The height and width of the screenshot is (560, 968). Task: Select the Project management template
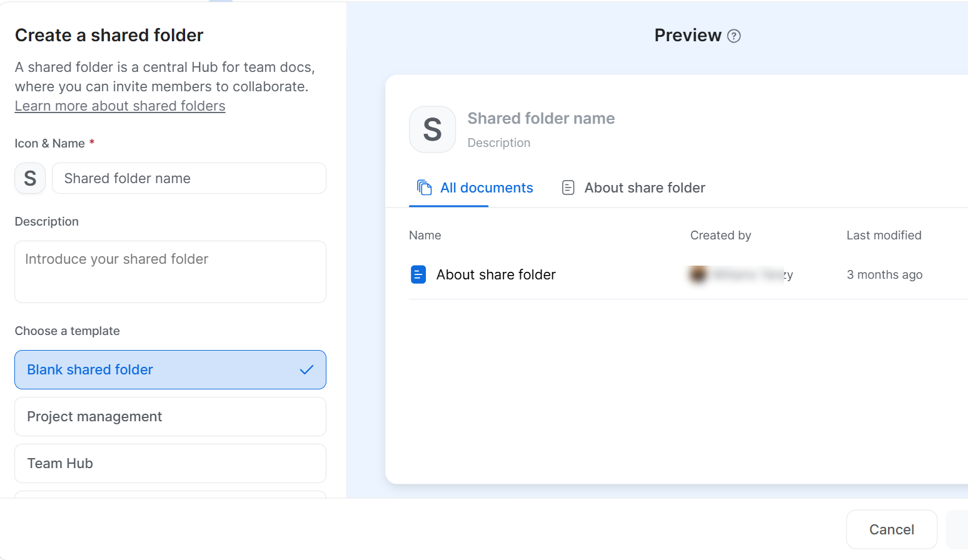point(170,416)
